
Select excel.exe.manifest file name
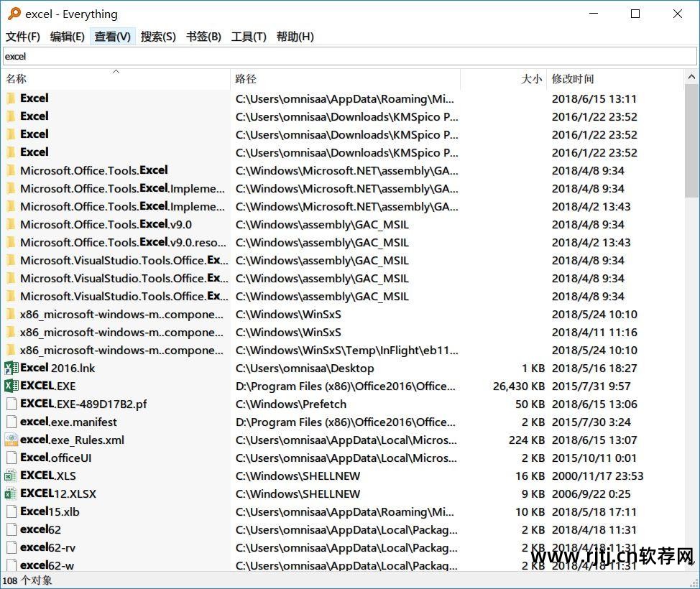(x=68, y=422)
